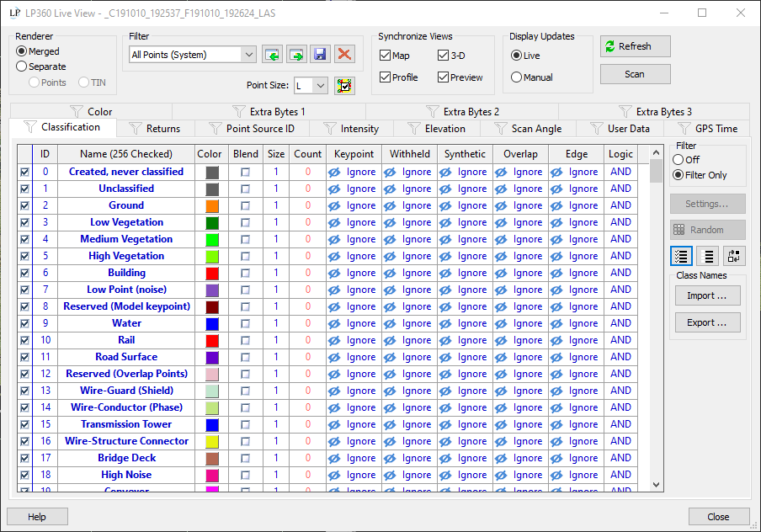
Task: Click the Withheld ignore eye icon for Building
Action: [x=390, y=274]
